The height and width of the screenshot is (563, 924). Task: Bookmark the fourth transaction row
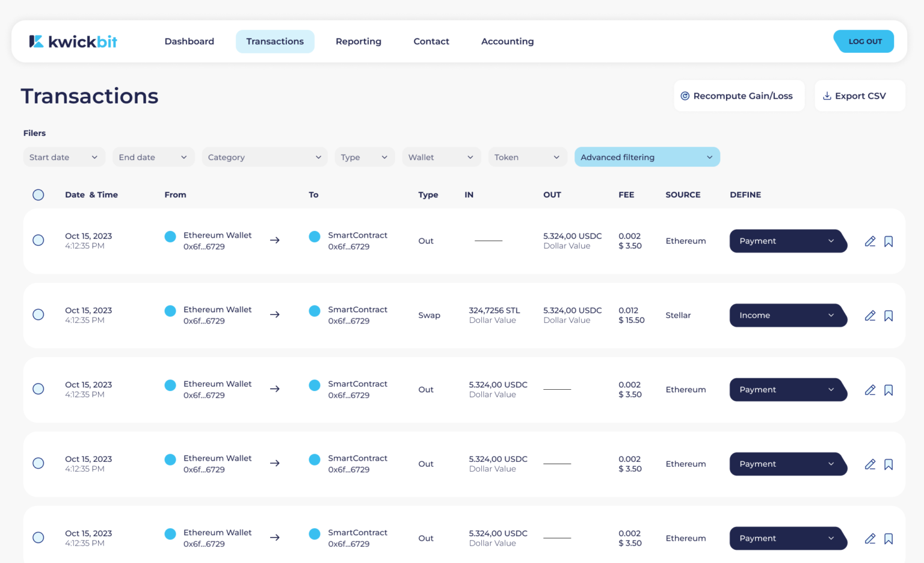pos(889,464)
